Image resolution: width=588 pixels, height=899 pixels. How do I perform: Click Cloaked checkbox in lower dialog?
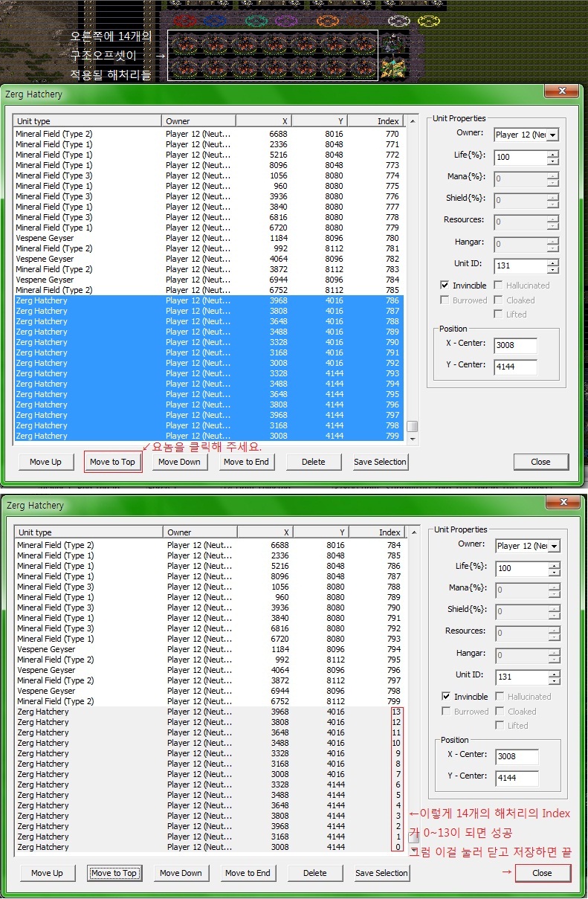(x=500, y=712)
